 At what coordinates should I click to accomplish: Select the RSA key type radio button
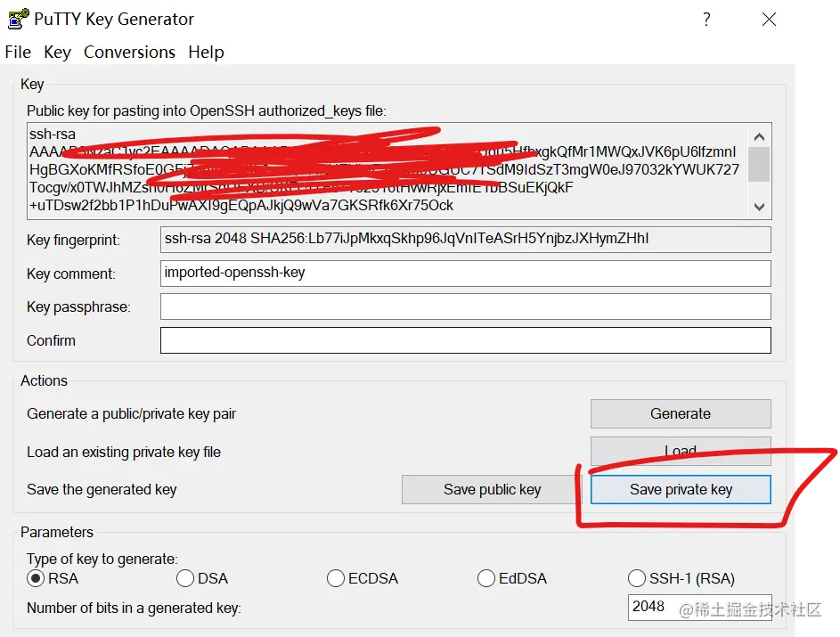[36, 578]
